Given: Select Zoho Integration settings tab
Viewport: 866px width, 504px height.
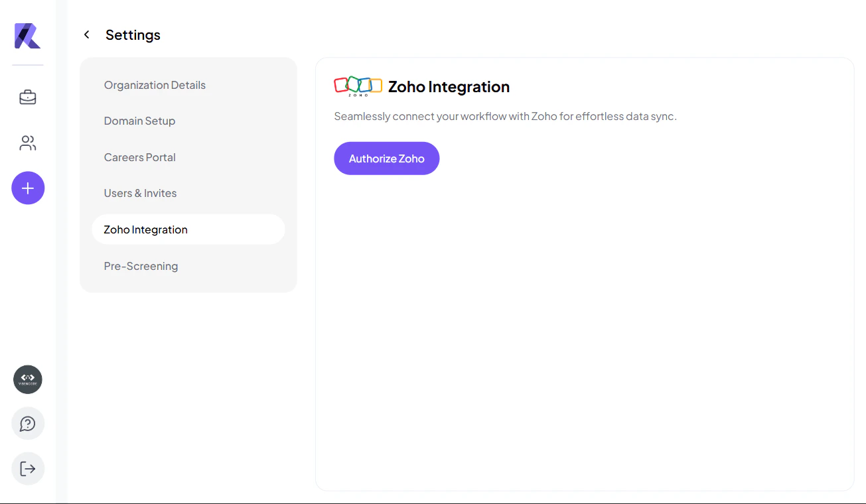Looking at the screenshot, I should (x=188, y=229).
